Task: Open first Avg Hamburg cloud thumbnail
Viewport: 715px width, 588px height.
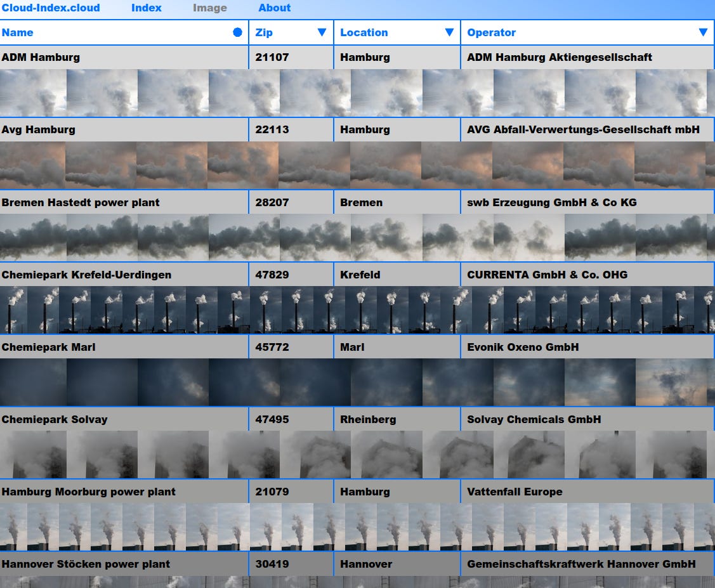Action: coord(32,166)
